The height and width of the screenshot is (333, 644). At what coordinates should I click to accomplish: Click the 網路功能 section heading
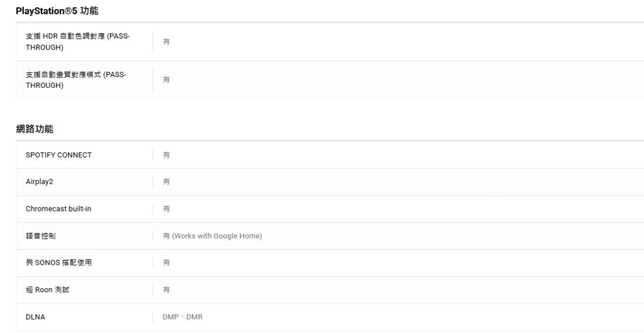pos(34,129)
